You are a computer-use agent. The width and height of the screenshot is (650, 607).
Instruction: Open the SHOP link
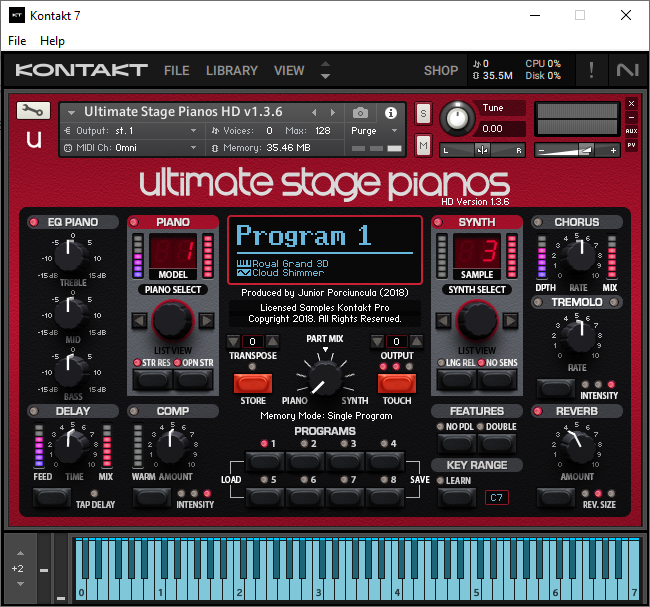441,70
